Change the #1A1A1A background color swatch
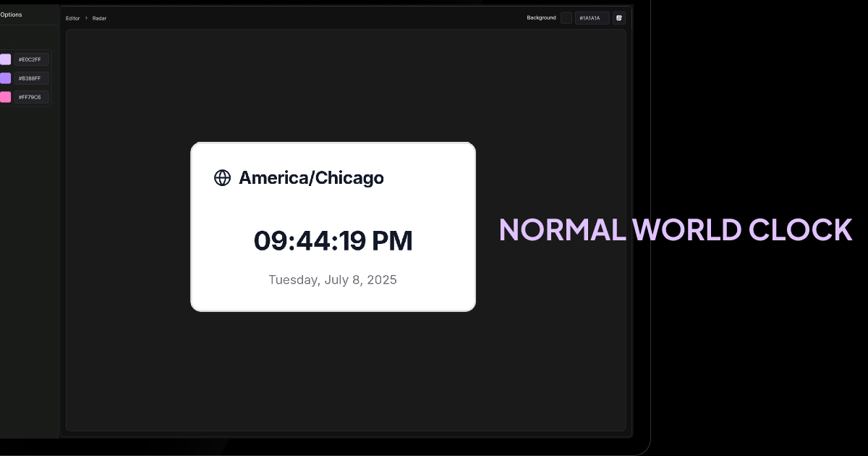This screenshot has width=868, height=456. point(566,17)
